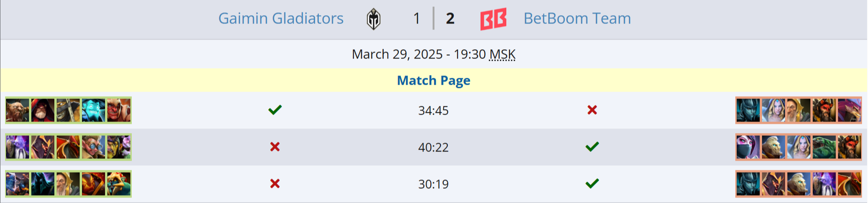Viewport: 868px width, 203px height.
Task: Click the red-hooded Warlock hero icon
Action: point(43,110)
